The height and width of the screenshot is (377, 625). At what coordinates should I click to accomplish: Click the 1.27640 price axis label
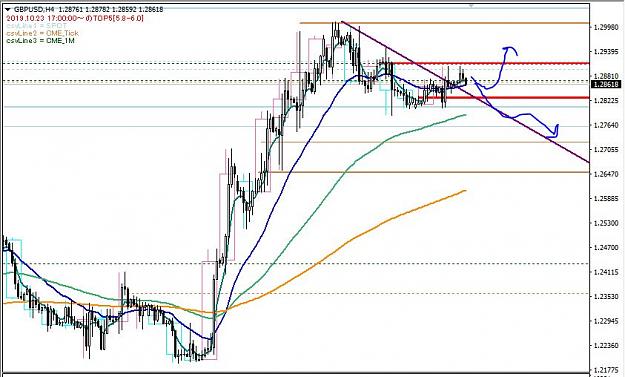606,125
